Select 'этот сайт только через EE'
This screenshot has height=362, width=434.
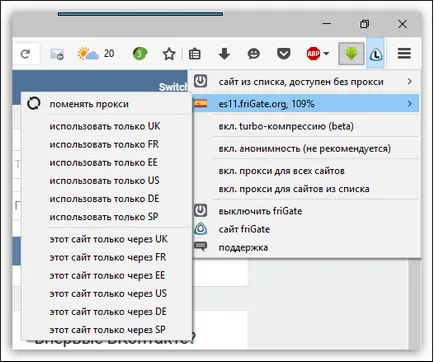coord(107,275)
